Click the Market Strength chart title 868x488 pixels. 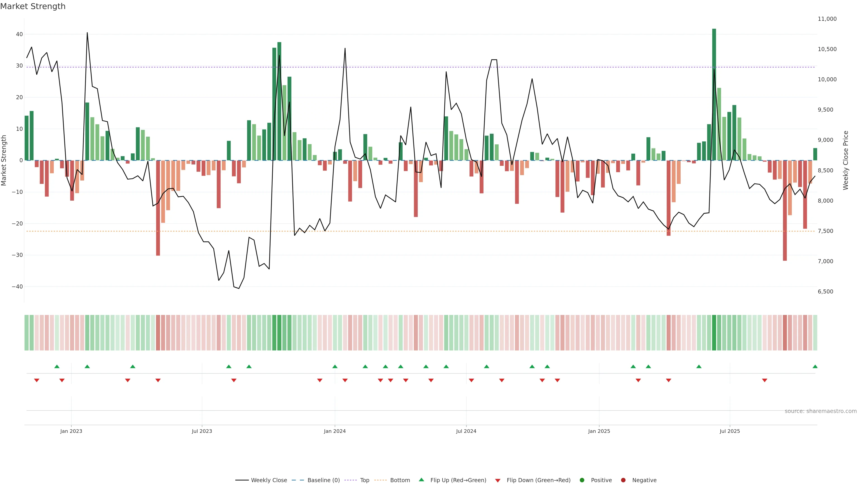point(33,6)
